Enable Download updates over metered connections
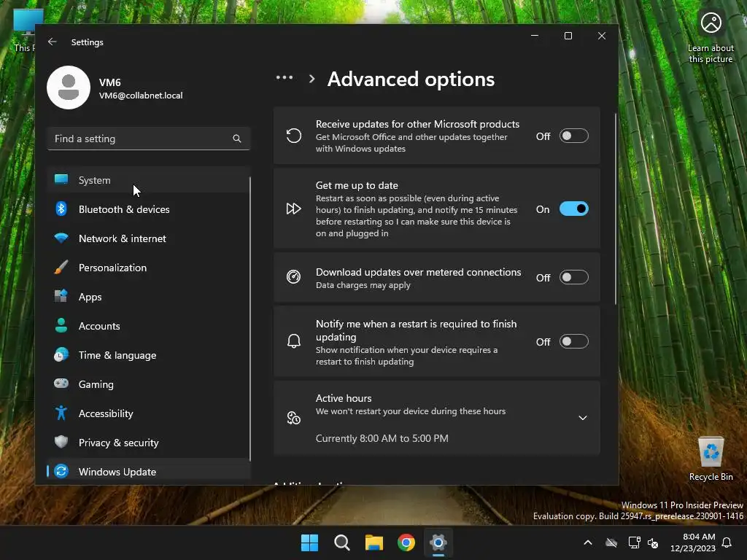The image size is (747, 560). tap(573, 277)
